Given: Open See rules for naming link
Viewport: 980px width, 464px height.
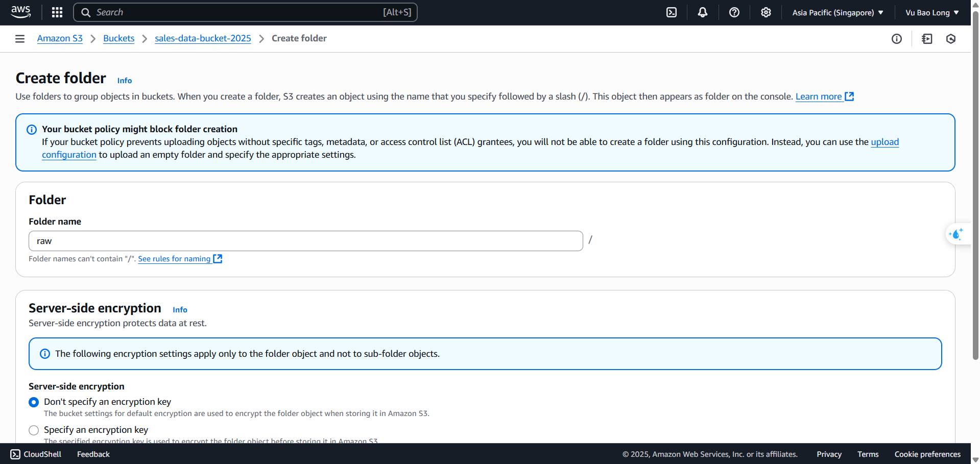Looking at the screenshot, I should point(174,259).
